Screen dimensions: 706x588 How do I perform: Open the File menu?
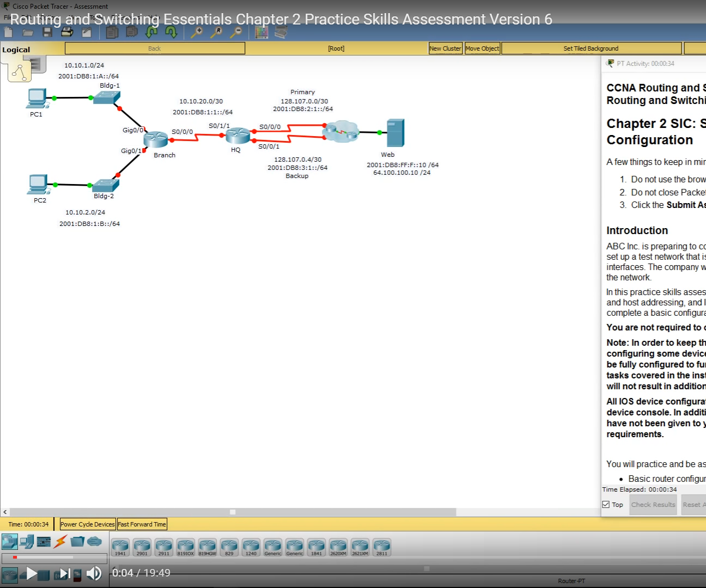(7, 17)
